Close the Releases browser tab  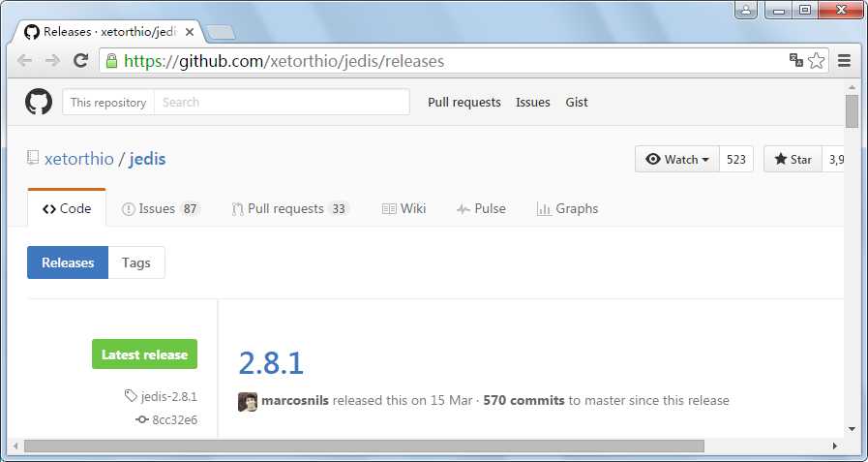point(190,32)
